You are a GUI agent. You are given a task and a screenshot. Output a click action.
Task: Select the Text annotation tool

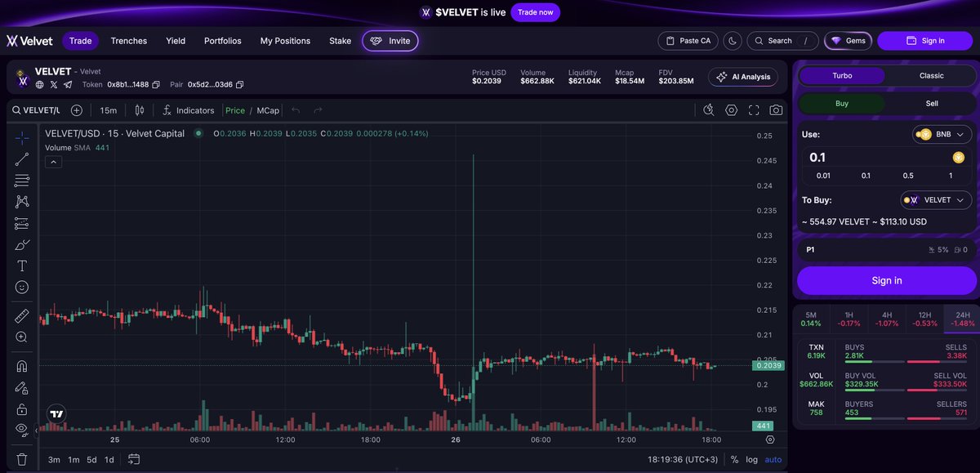pyautogui.click(x=22, y=265)
